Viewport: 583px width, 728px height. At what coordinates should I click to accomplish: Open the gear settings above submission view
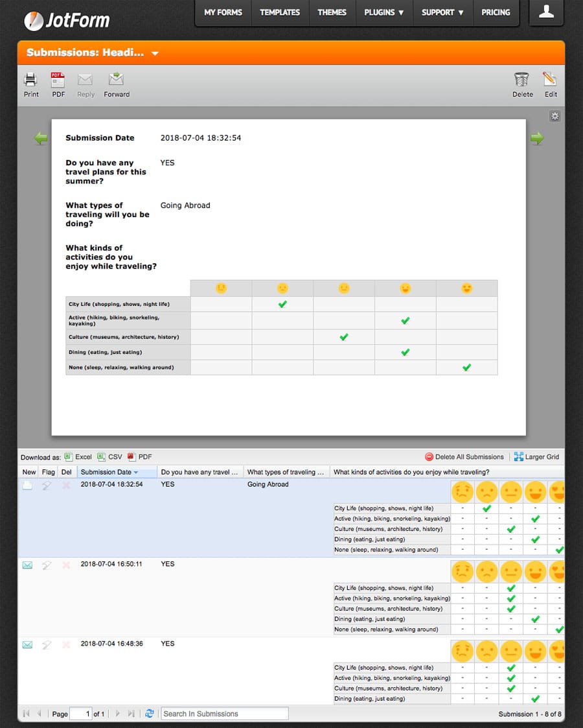point(554,116)
